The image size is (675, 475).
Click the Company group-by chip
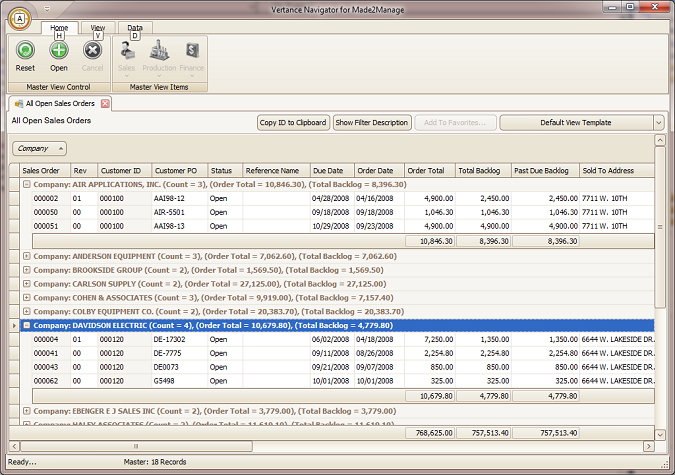[39, 149]
